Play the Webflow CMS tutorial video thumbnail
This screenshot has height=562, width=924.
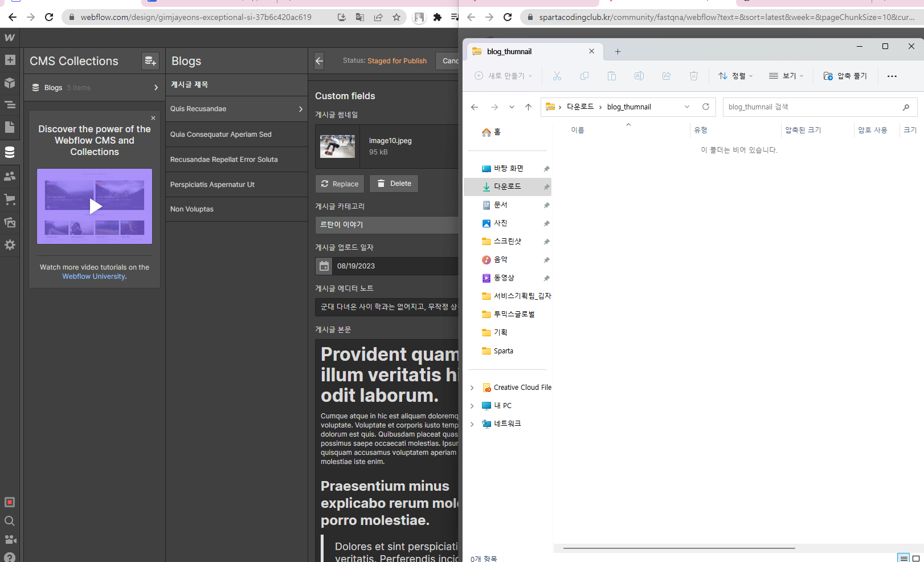point(95,206)
